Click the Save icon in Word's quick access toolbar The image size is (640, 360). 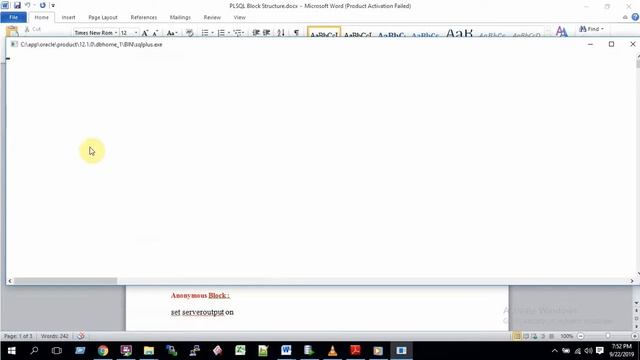pos(17,6)
